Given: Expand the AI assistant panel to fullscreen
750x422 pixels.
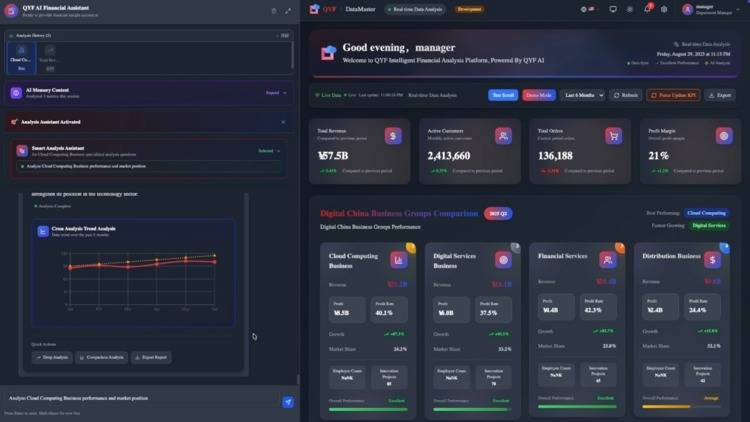Looking at the screenshot, I should [x=288, y=10].
